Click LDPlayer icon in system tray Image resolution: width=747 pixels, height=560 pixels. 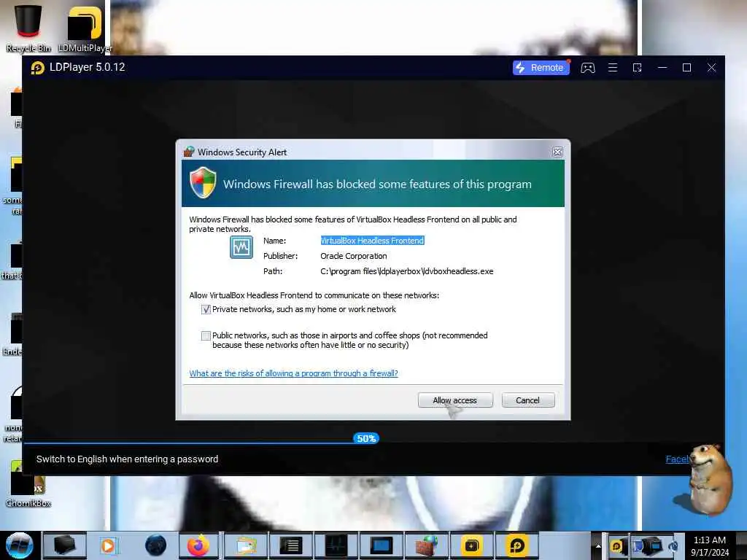click(x=618, y=546)
